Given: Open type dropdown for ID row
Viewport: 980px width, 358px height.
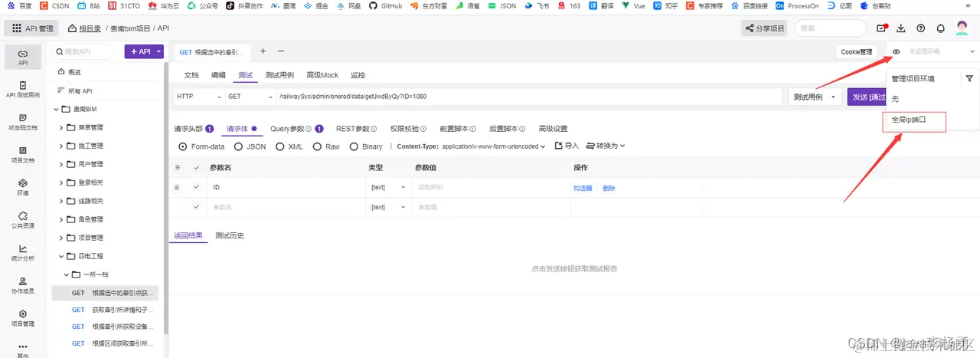Looking at the screenshot, I should (x=388, y=187).
